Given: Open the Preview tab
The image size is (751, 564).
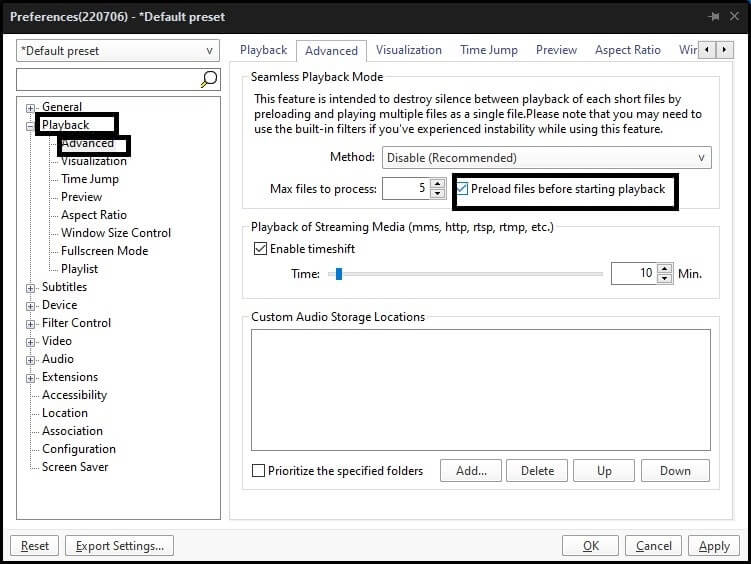Looking at the screenshot, I should (556, 50).
